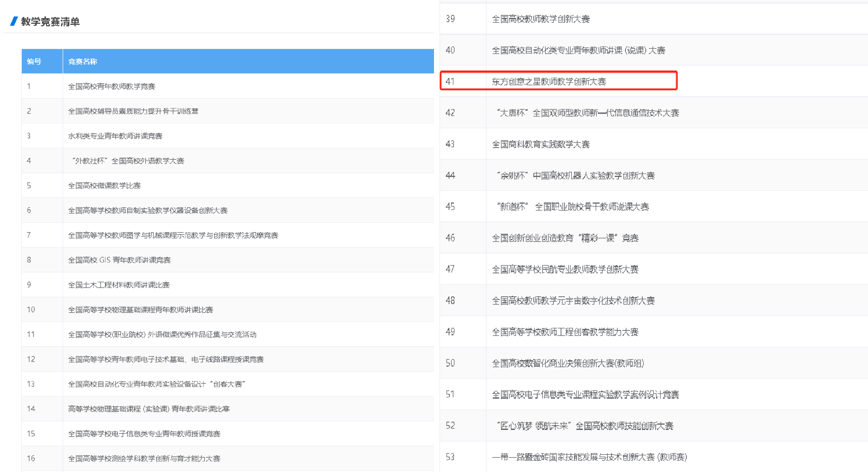Click 全国土木工程材料教师讲课比赛 entry
Image resolution: width=868 pixels, height=472 pixels.
tap(119, 285)
